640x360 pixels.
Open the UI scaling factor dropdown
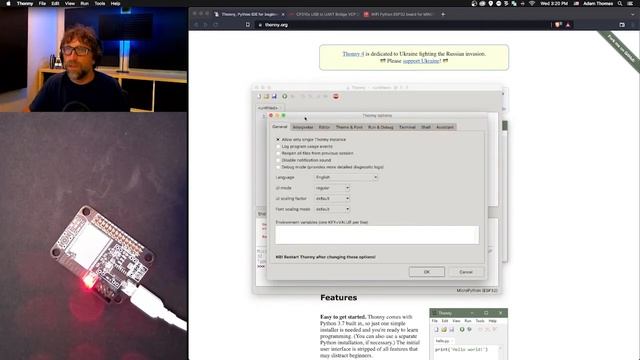click(332, 199)
